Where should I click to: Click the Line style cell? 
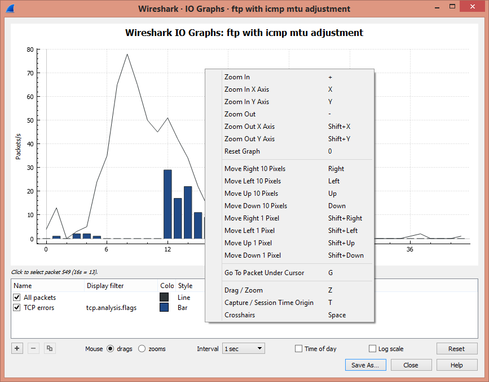click(x=184, y=297)
